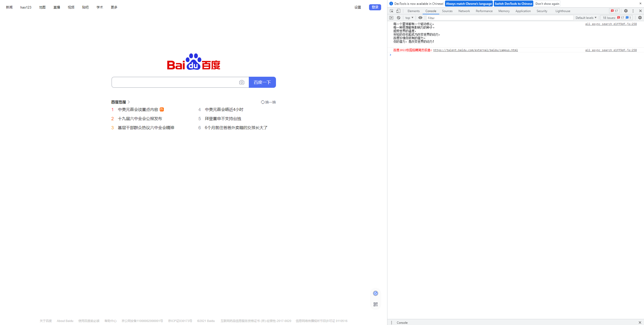Open the talent.baidu.com campus link

coord(475,50)
